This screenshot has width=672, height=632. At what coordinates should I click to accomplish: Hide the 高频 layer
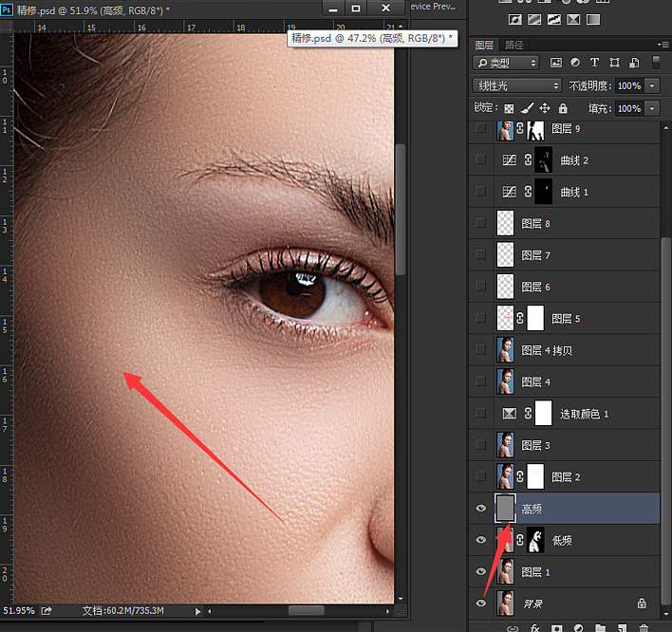480,509
